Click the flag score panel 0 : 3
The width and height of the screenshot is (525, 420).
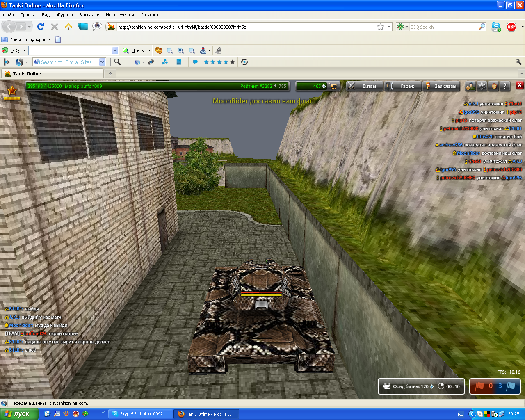pyautogui.click(x=495, y=386)
